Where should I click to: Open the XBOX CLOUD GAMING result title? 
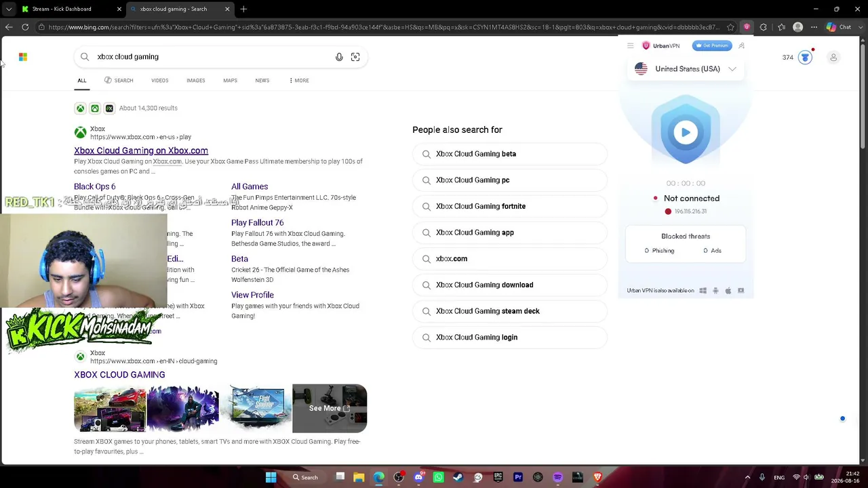[x=119, y=375]
